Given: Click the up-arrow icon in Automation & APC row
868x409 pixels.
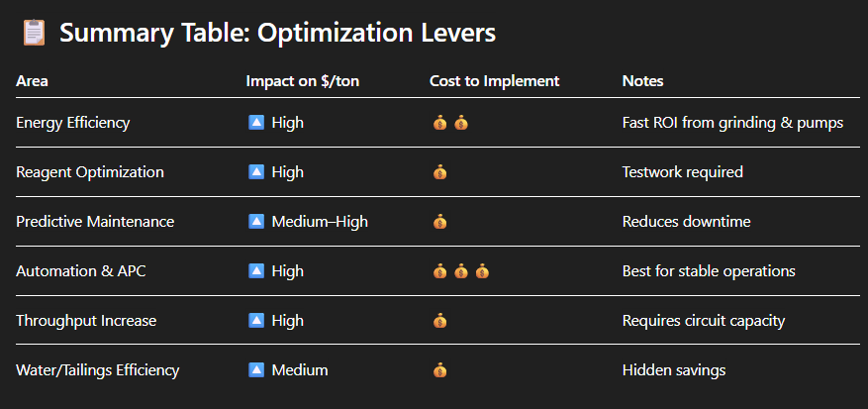Looking at the screenshot, I should 256,271.
